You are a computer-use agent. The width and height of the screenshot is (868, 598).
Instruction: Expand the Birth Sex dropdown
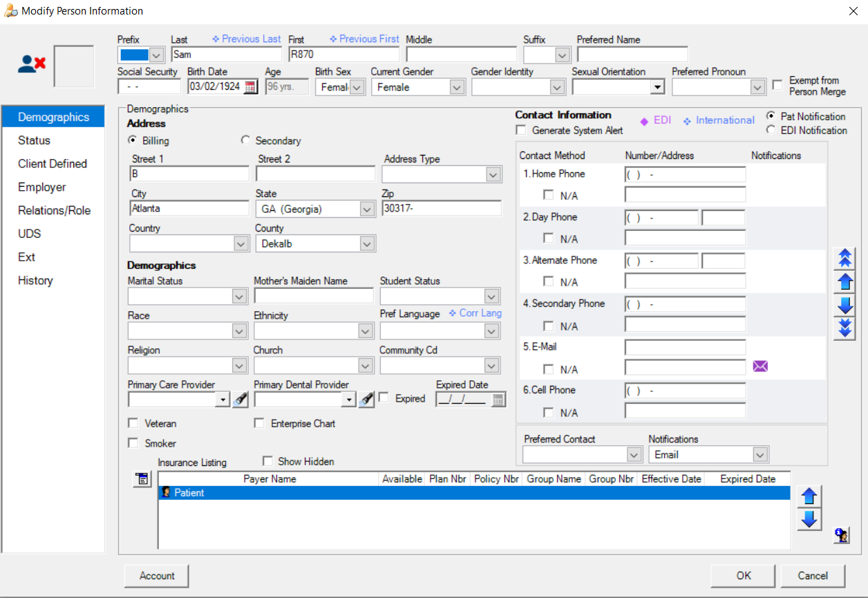[357, 87]
